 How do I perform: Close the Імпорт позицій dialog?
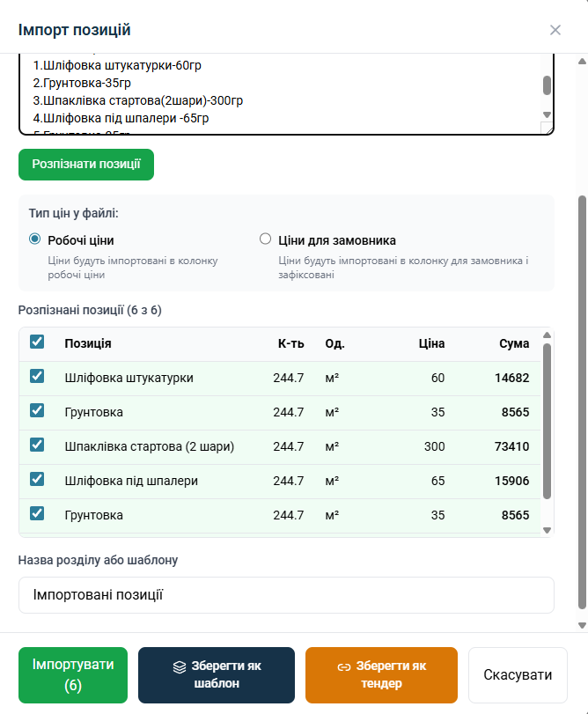(555, 30)
